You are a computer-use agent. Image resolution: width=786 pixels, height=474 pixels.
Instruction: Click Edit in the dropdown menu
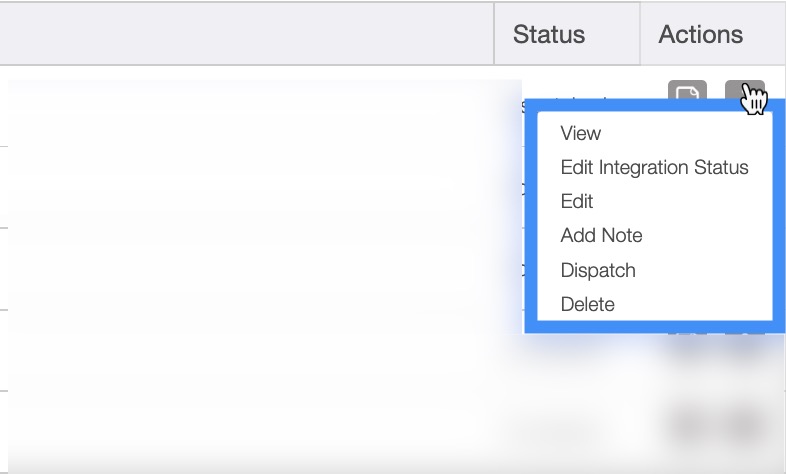577,201
